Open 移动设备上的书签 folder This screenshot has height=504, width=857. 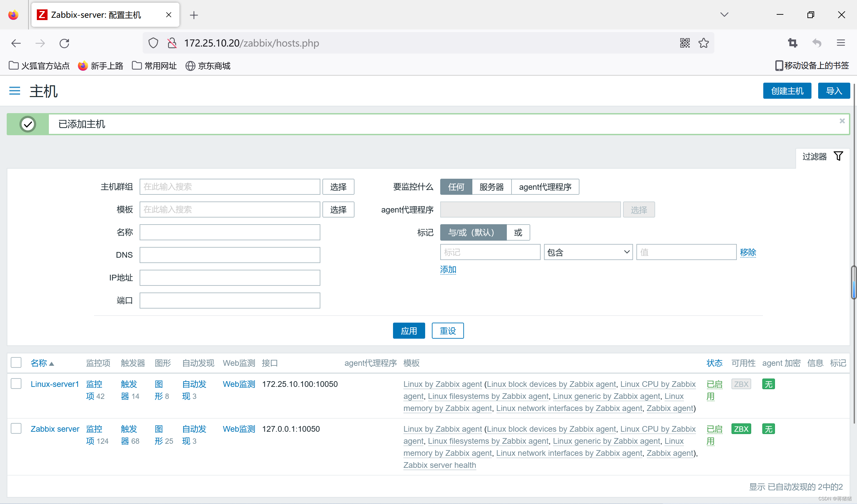tap(812, 66)
